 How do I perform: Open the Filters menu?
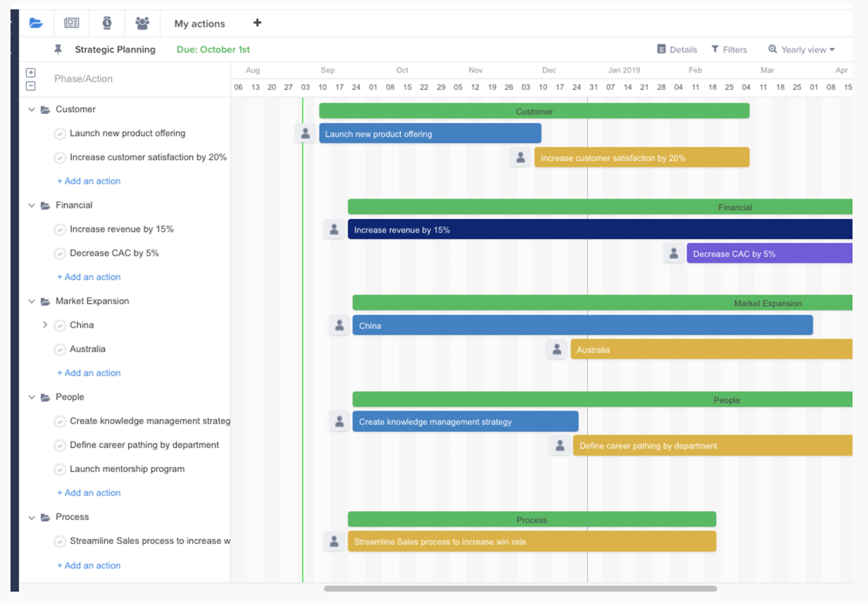click(729, 50)
